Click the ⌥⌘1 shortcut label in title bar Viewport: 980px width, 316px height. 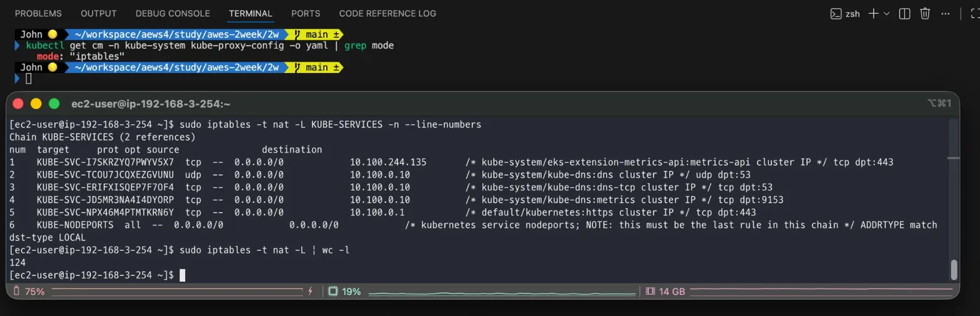point(940,103)
